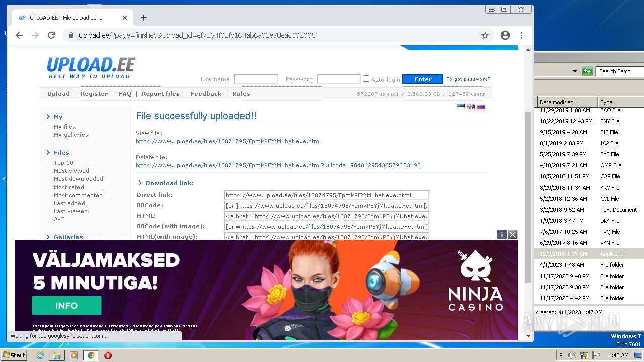The width and height of the screenshot is (644, 362).
Task: Select the Chrome taskbar icon
Action: point(91,355)
